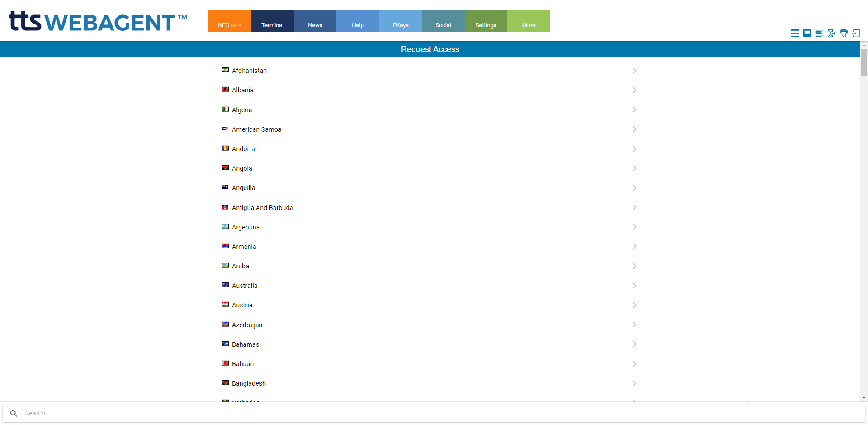Open the checklist icon in the toolbar
868x425 pixels.
pyautogui.click(x=820, y=33)
